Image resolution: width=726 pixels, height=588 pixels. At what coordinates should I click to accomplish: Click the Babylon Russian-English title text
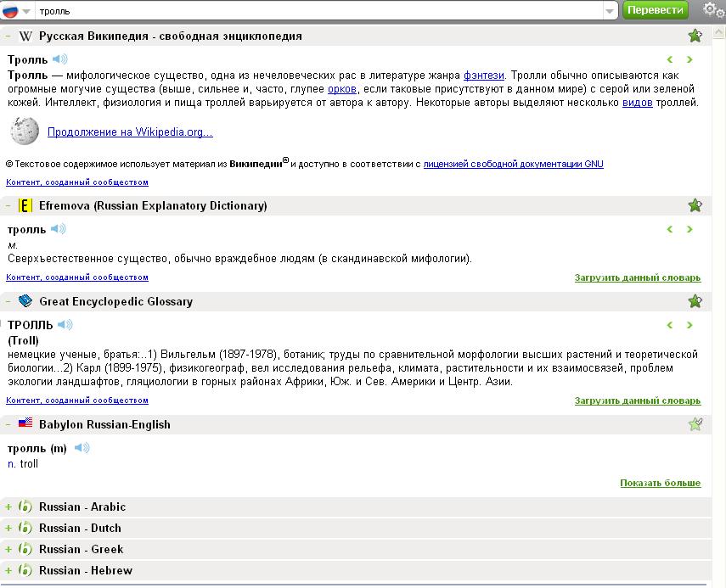click(104, 425)
